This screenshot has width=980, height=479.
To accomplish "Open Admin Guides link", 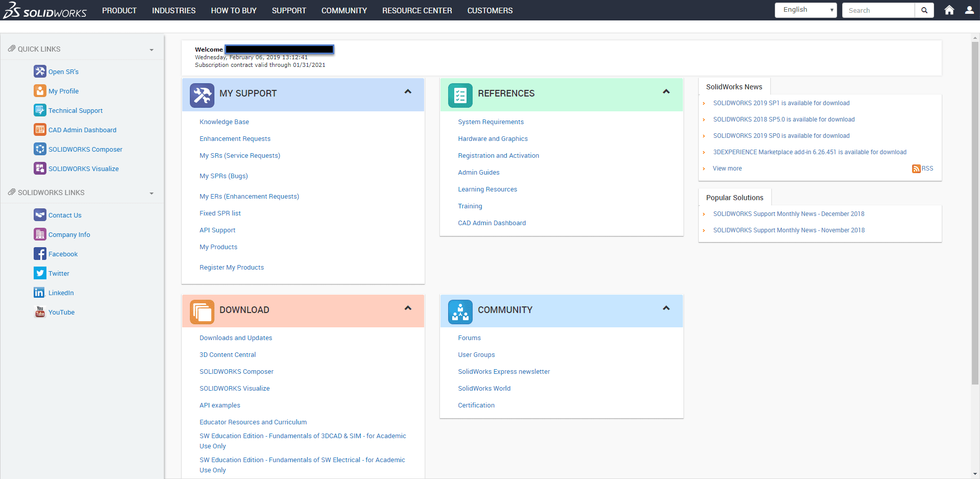I will click(479, 173).
